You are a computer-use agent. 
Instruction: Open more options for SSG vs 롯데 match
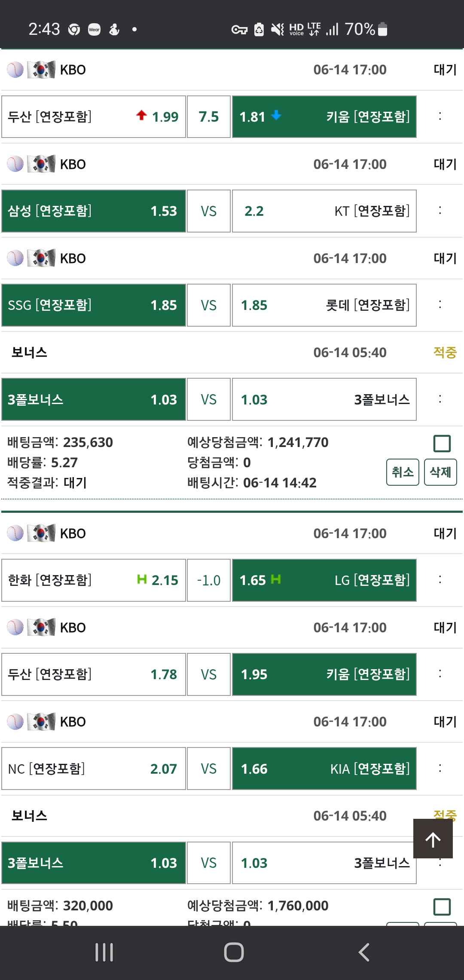point(440,305)
